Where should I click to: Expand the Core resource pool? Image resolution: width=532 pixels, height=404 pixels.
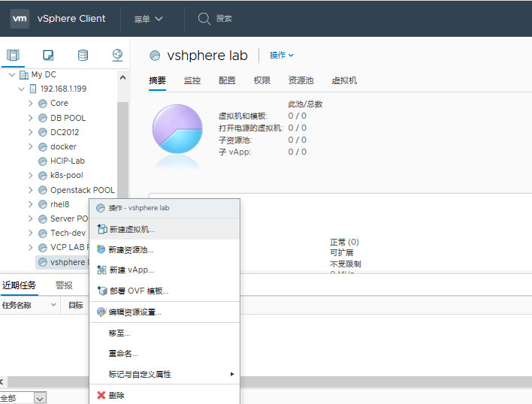(x=31, y=104)
